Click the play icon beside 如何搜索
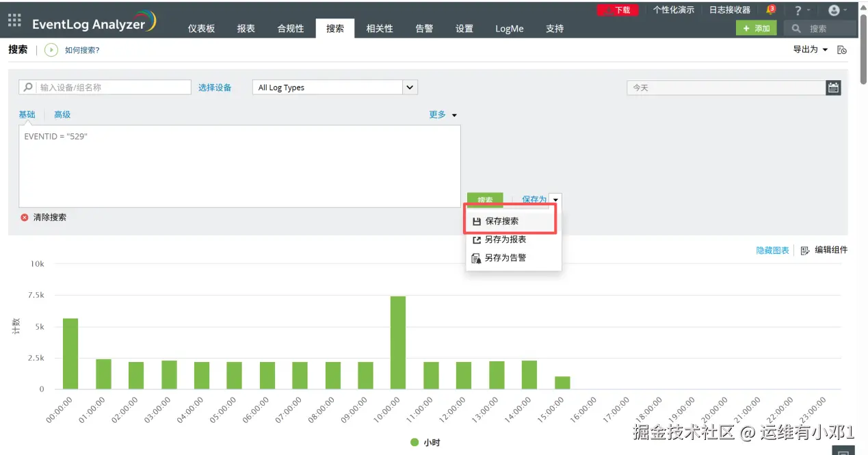Image resolution: width=868 pixels, height=455 pixels. tap(51, 50)
